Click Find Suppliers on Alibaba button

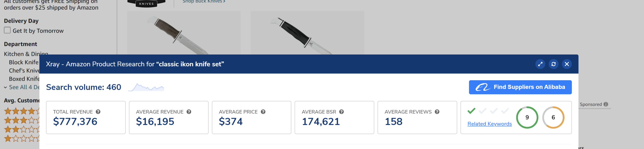point(520,87)
